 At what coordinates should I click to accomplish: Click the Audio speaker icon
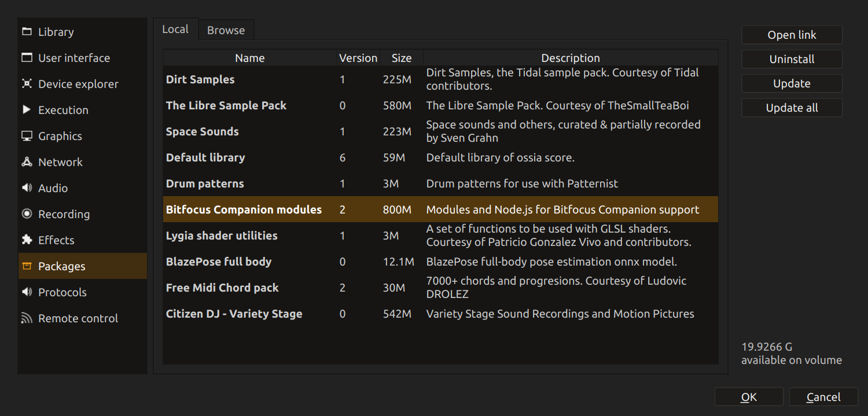click(x=27, y=188)
